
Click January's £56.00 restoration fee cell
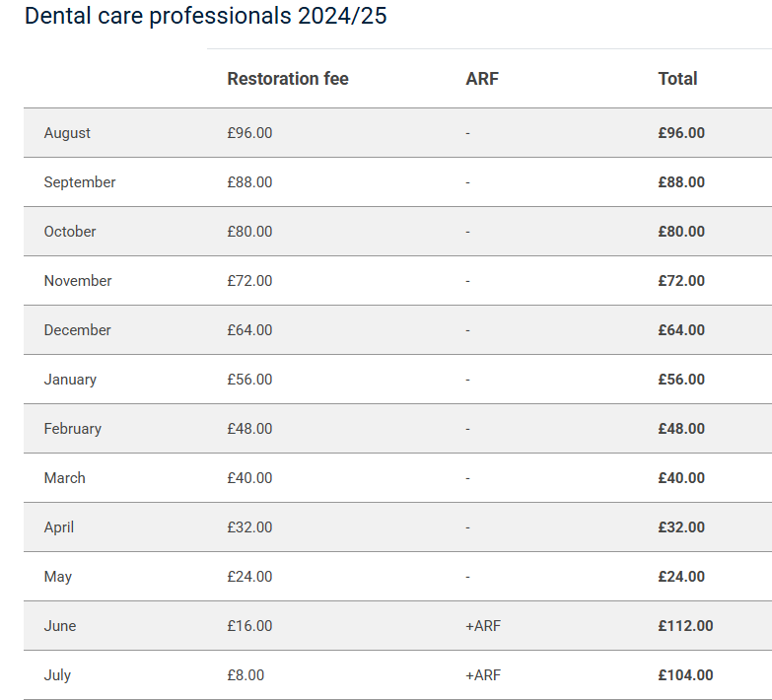tap(249, 380)
